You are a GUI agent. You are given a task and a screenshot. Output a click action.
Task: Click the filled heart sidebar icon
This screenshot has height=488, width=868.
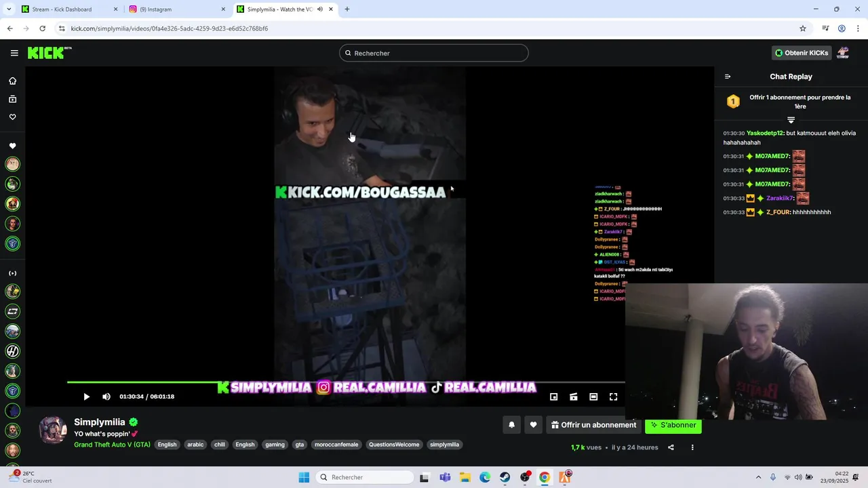[x=12, y=146]
